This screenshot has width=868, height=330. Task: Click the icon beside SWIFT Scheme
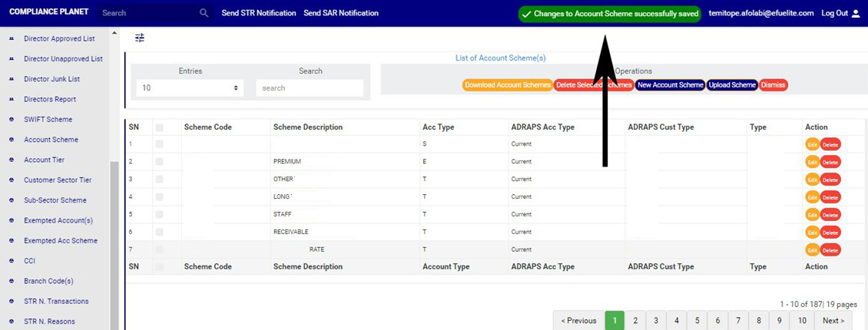click(x=12, y=120)
